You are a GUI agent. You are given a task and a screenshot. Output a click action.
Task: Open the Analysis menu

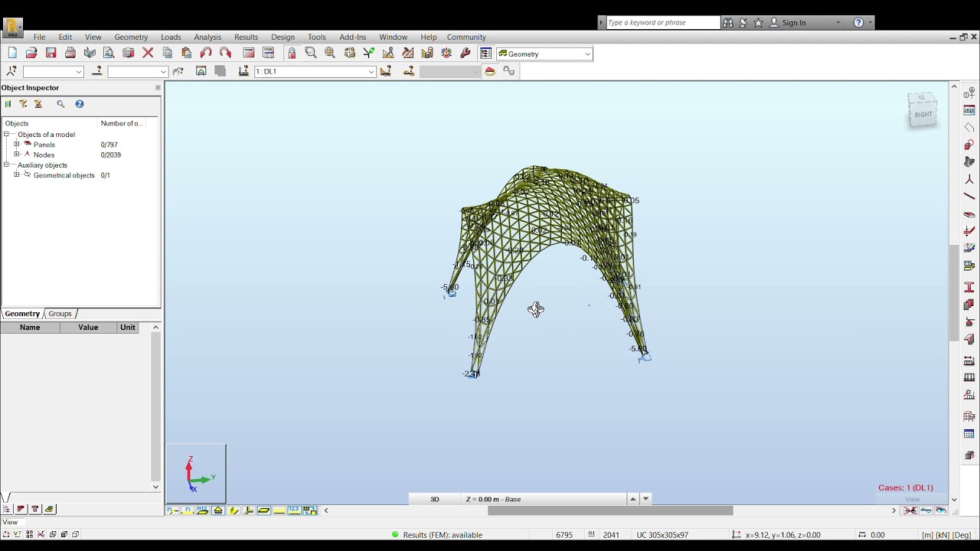pos(207,37)
